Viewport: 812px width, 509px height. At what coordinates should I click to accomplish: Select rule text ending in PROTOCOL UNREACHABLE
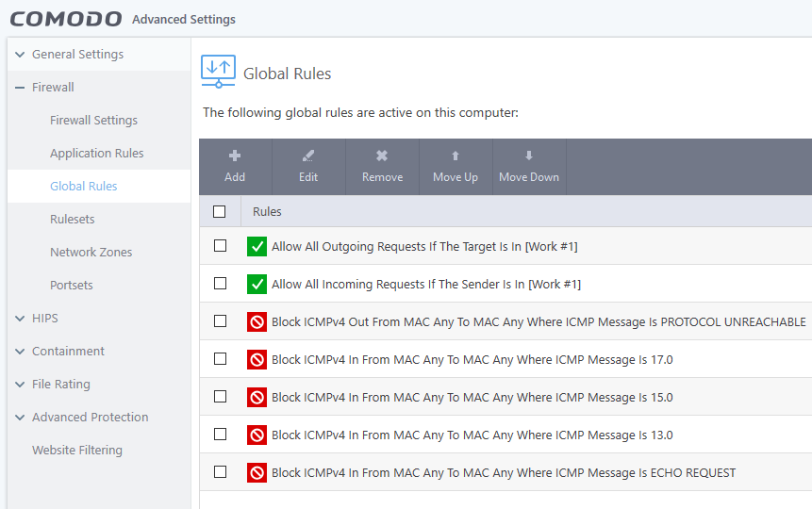[x=539, y=322]
